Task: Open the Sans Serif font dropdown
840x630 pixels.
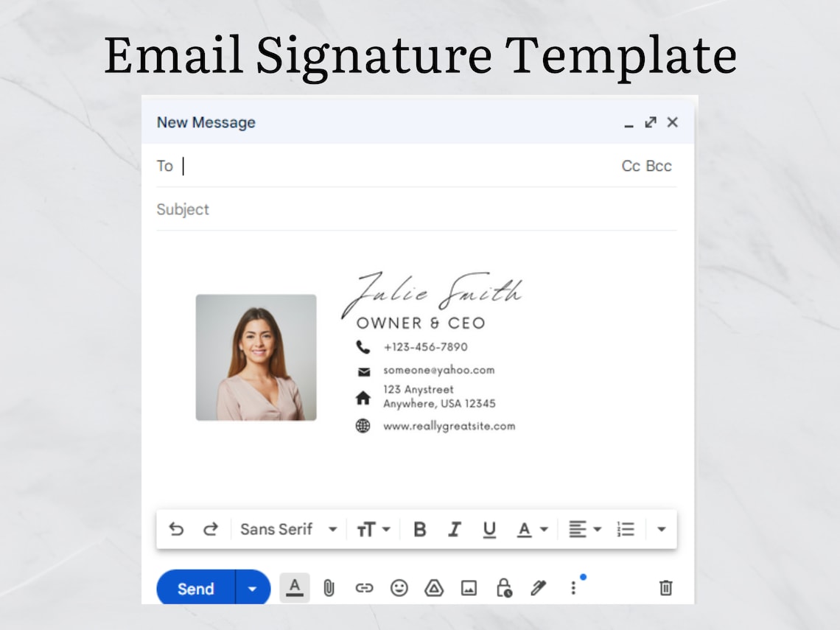Action: coord(288,528)
